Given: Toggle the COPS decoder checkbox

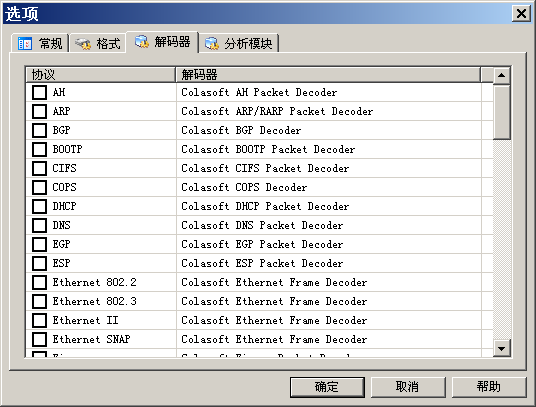Looking at the screenshot, I should pyautogui.click(x=39, y=187).
